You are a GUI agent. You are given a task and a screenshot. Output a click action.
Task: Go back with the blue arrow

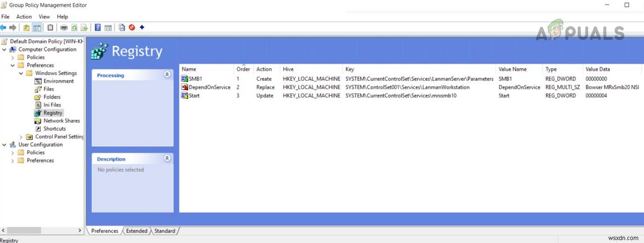pos(3,28)
